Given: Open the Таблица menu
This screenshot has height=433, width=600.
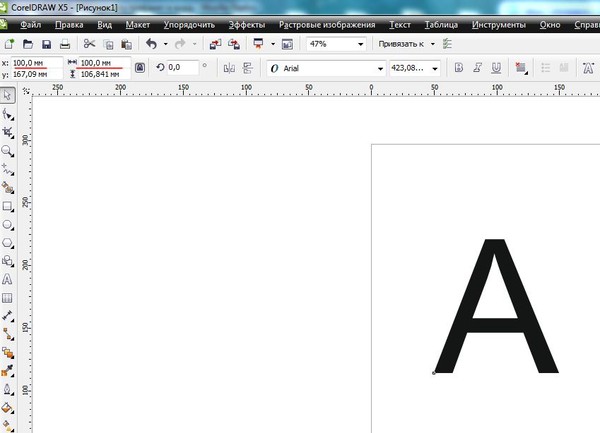Looking at the screenshot, I should [x=441, y=25].
